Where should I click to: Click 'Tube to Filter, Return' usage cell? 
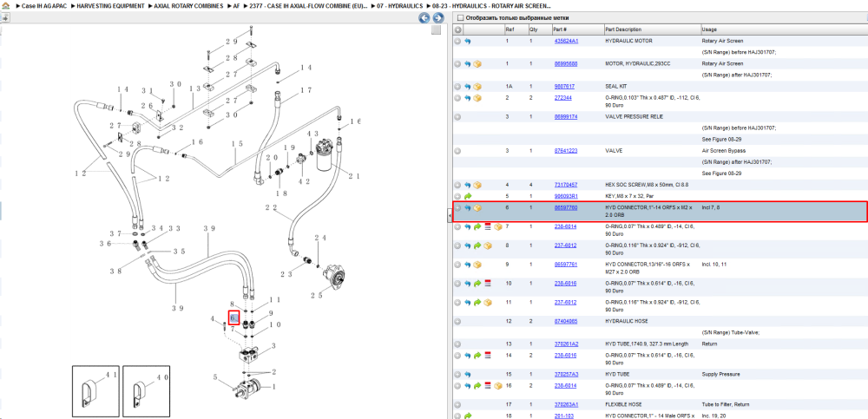727,404
